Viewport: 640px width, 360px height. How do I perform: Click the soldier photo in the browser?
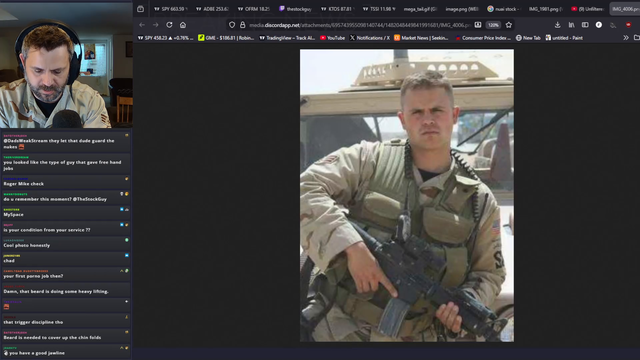[x=407, y=196]
